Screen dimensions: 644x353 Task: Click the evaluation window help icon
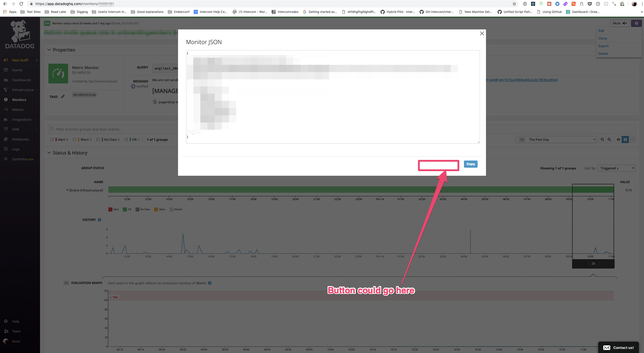coord(210,283)
